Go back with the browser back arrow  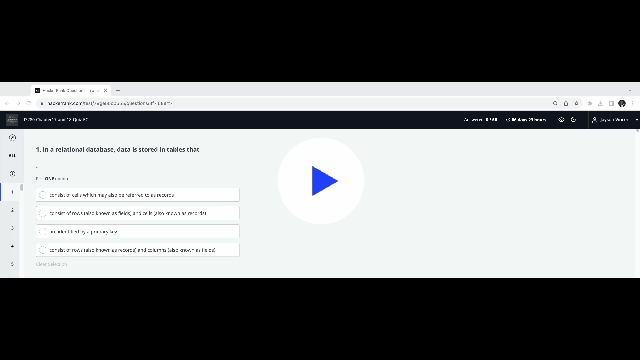tap(7, 103)
